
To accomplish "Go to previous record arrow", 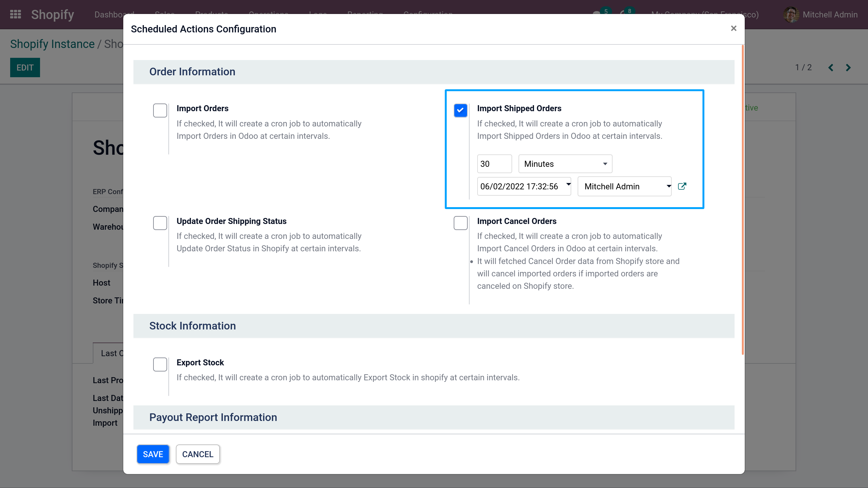I will (831, 68).
